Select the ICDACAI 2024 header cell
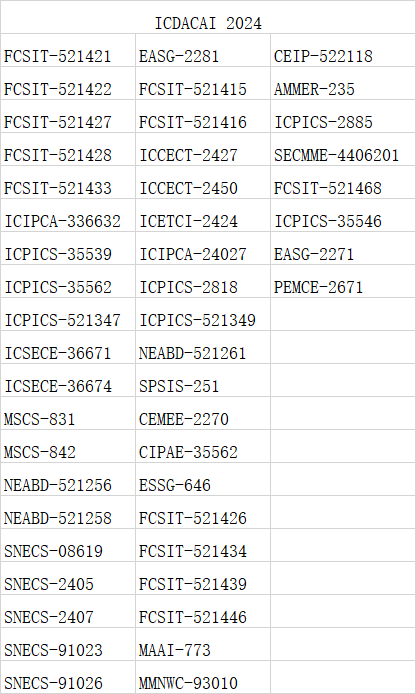This screenshot has height=694, width=416. [208, 17]
